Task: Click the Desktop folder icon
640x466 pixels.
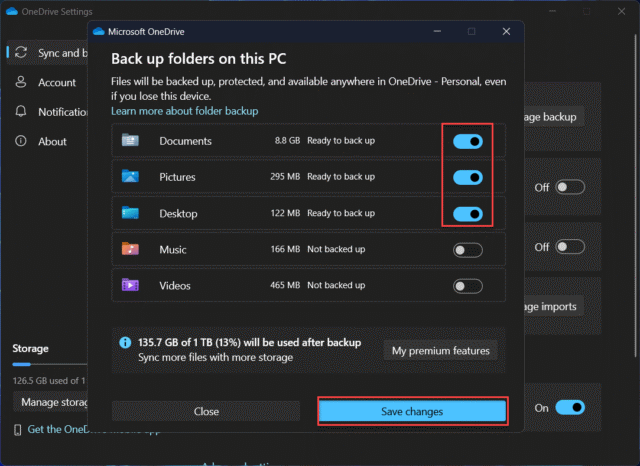Action: pyautogui.click(x=130, y=213)
